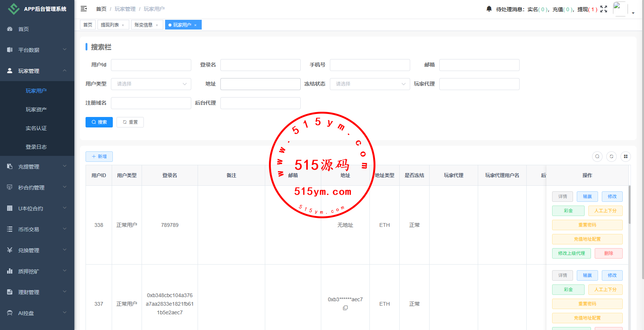Click the notification bell icon
The image size is (644, 330).
(489, 9)
